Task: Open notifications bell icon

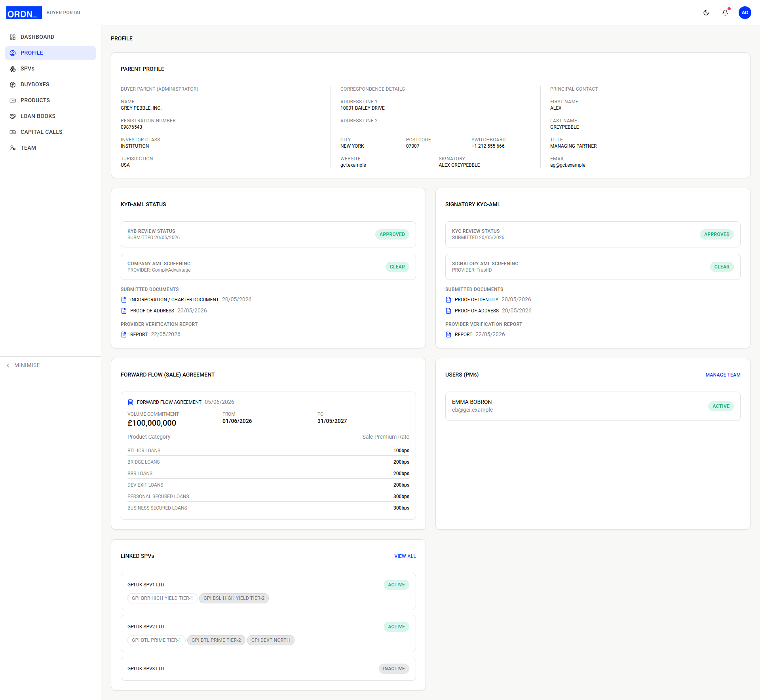Action: [725, 13]
